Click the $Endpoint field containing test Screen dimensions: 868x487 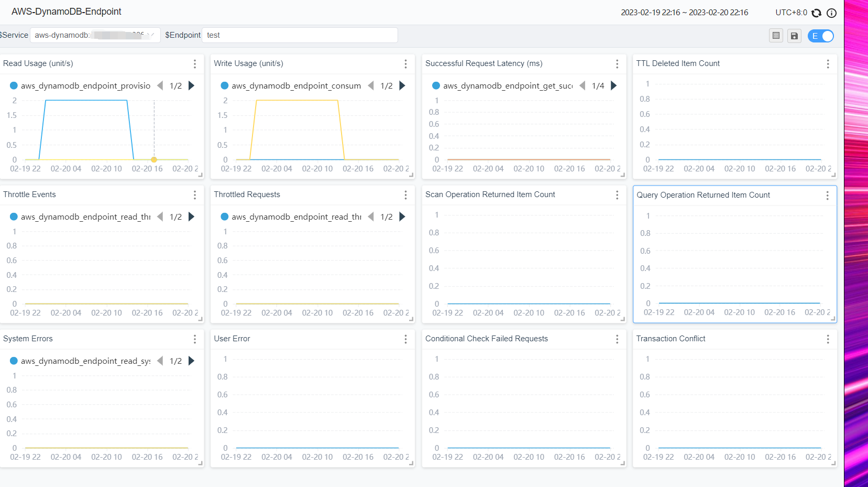tap(300, 35)
